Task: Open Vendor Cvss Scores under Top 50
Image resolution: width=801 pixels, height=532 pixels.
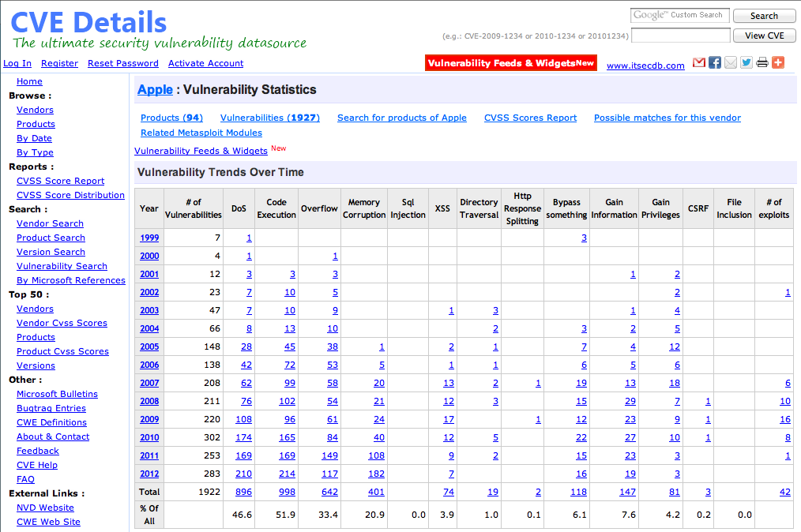Action: coord(62,323)
